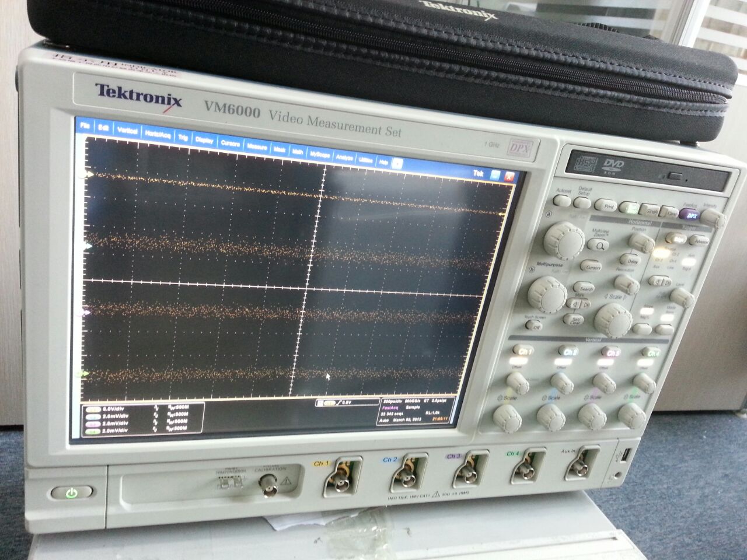Viewport: 747px width, 560px height.
Task: Open the MyScope menu
Action: pyautogui.click(x=320, y=155)
